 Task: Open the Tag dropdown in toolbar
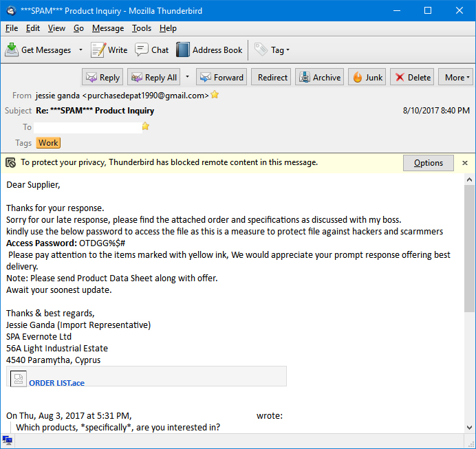[272, 50]
